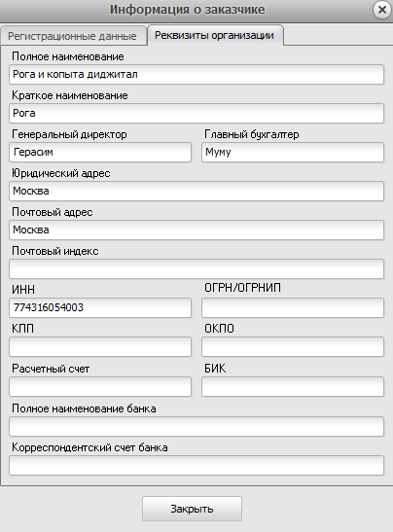393x532 pixels.
Task: Focus the Полное наименование банка field
Action: [x=196, y=427]
